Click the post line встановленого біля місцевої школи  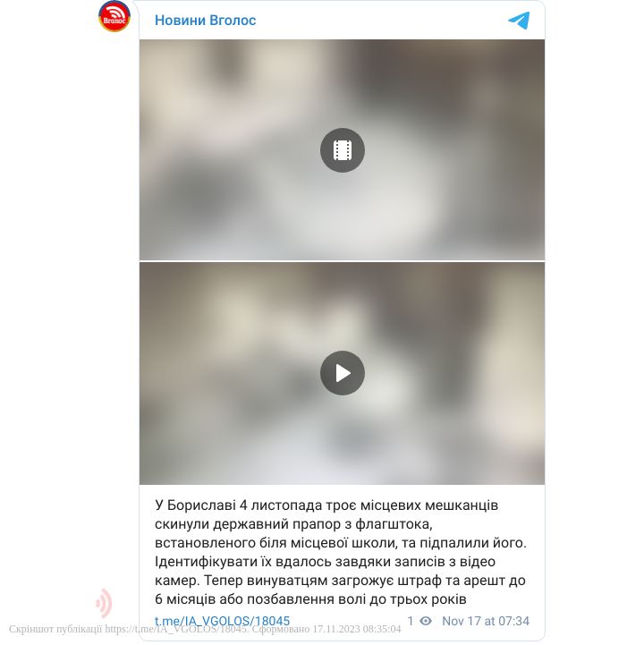coord(341,543)
